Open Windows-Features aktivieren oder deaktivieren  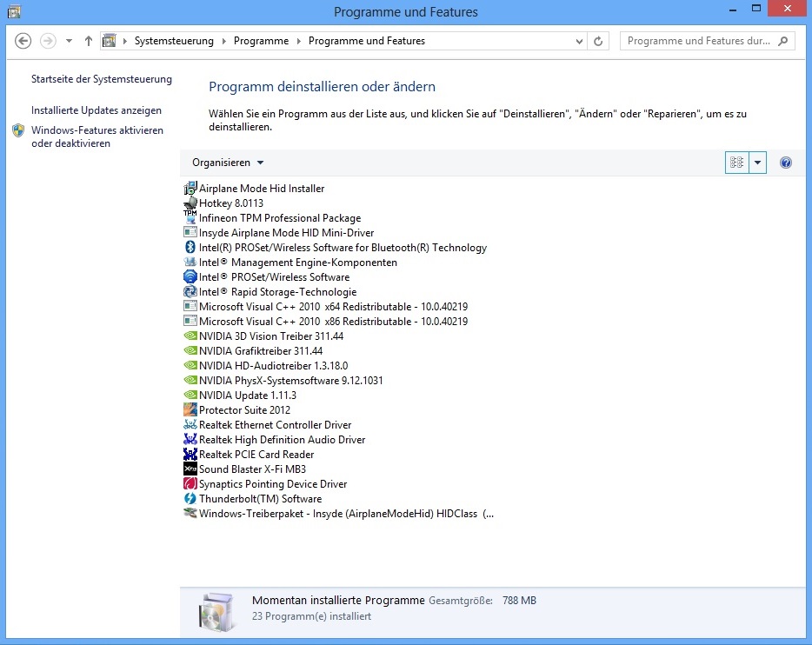[x=97, y=136]
